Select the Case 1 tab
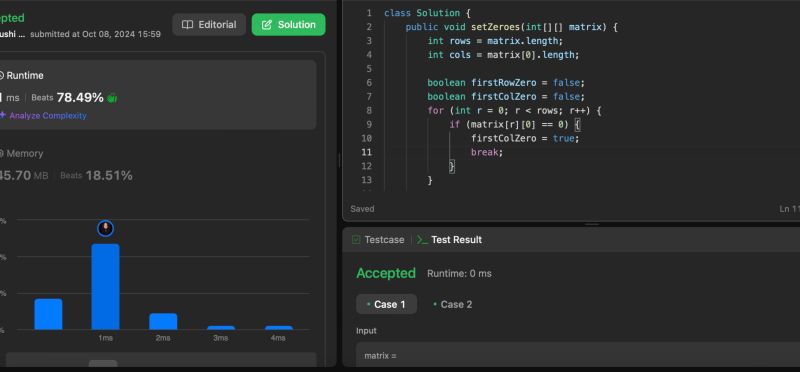 [x=386, y=304]
